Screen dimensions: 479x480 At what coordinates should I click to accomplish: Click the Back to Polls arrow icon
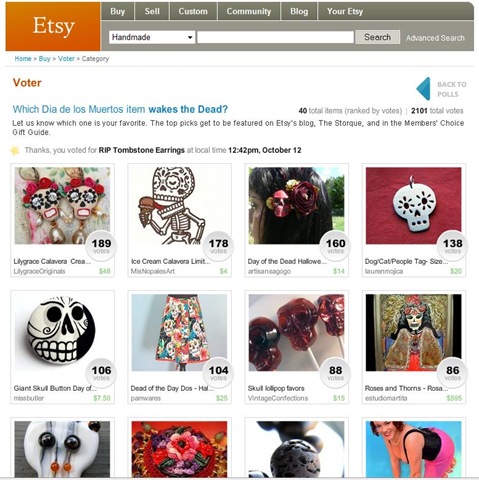click(423, 89)
